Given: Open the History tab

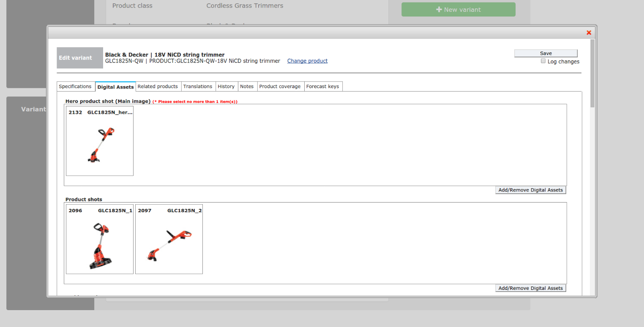Looking at the screenshot, I should click(x=226, y=86).
